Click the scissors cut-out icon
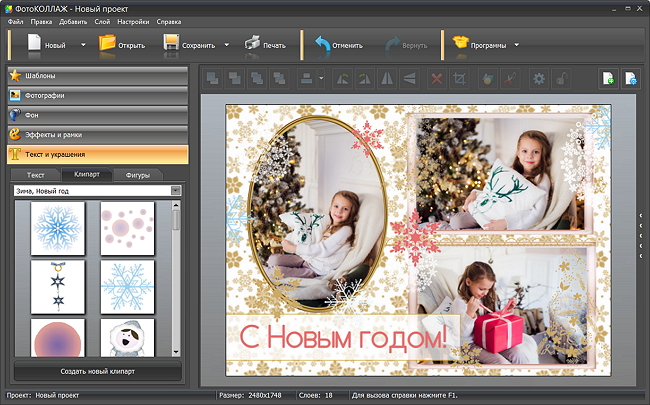 (x=510, y=78)
